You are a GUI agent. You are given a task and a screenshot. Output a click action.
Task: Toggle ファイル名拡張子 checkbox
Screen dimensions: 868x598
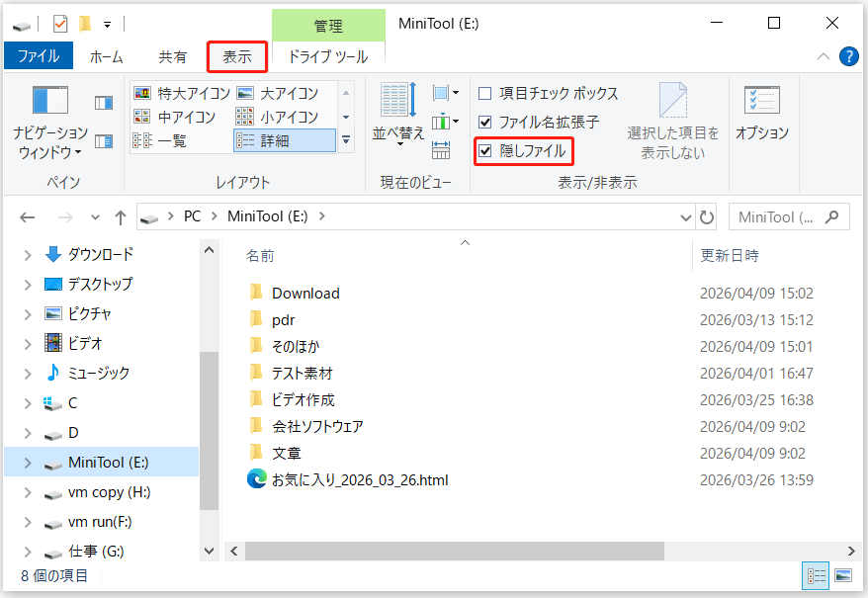[485, 122]
